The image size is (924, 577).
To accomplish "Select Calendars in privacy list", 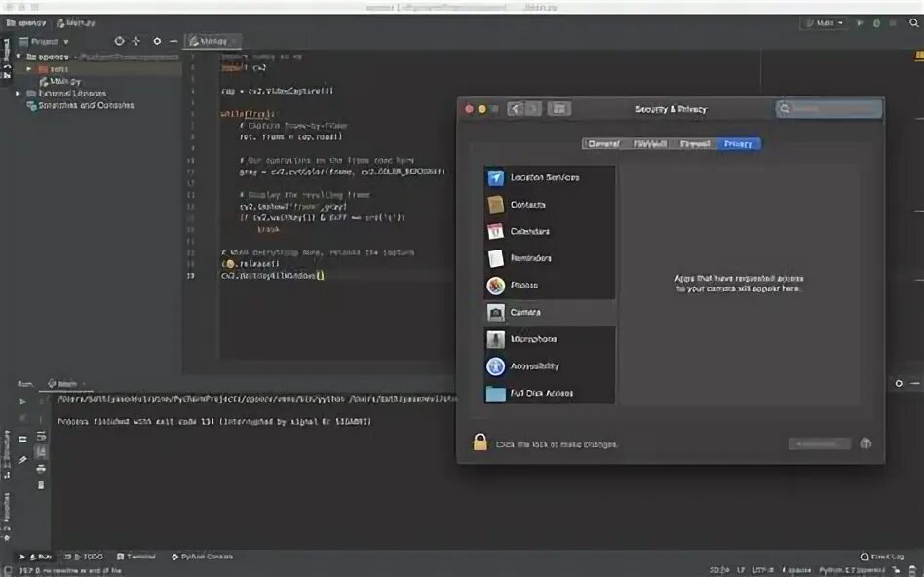I will (x=549, y=231).
